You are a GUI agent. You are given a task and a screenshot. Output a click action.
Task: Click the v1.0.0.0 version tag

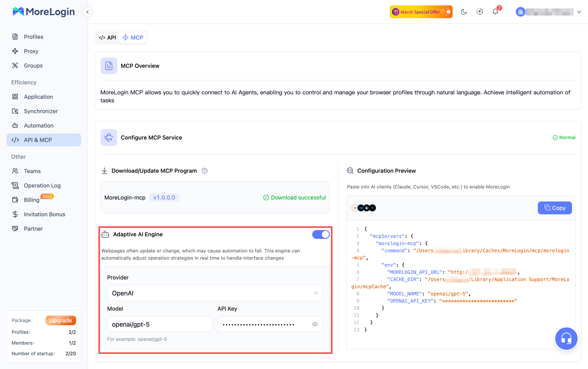pos(164,197)
